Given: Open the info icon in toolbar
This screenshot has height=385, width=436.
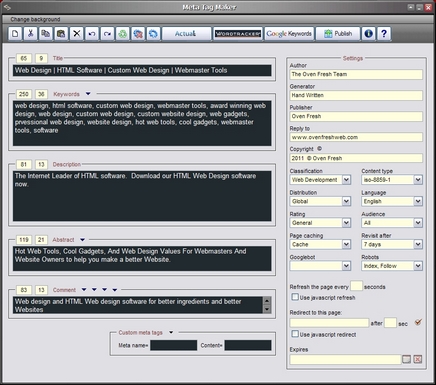Looking at the screenshot, I should tap(368, 34).
